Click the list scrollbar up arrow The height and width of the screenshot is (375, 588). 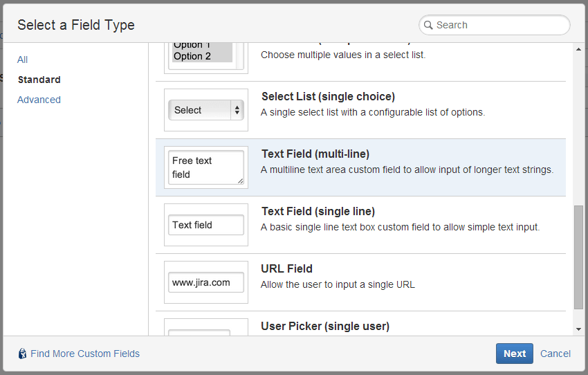click(578, 49)
